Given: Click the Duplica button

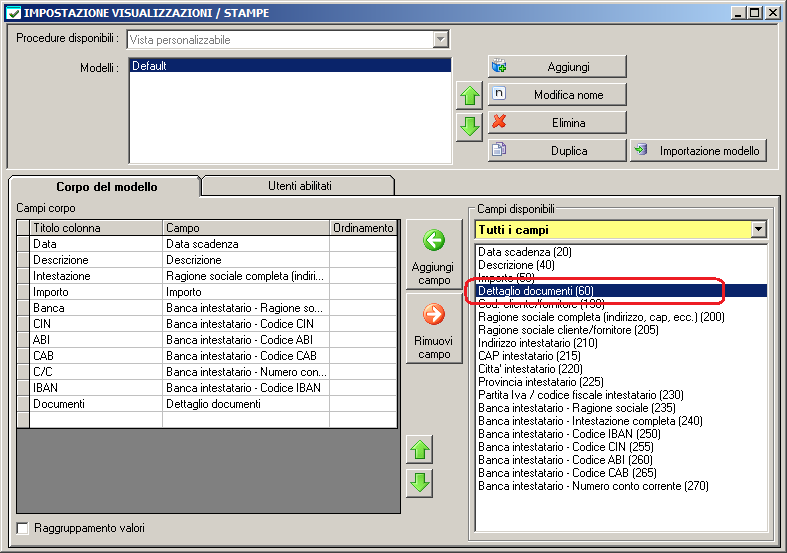Looking at the screenshot, I should (557, 151).
